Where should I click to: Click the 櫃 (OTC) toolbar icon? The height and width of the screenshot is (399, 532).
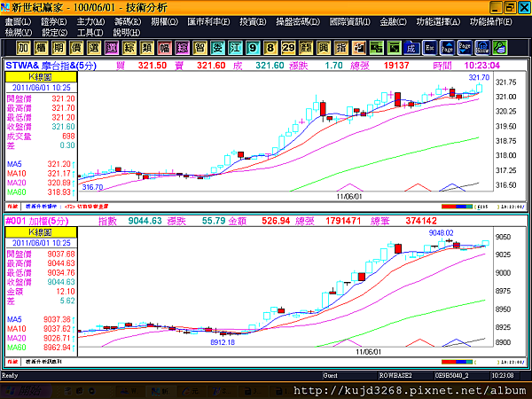(x=41, y=48)
